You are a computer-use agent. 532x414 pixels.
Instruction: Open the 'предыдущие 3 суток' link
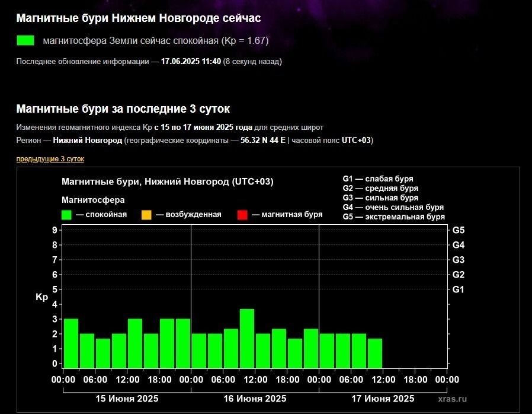50,159
